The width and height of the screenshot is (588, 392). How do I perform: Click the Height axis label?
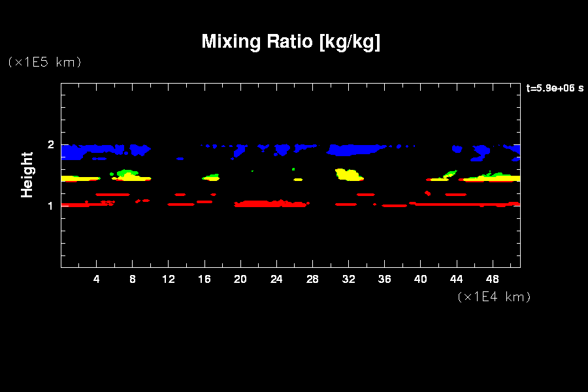click(x=27, y=174)
